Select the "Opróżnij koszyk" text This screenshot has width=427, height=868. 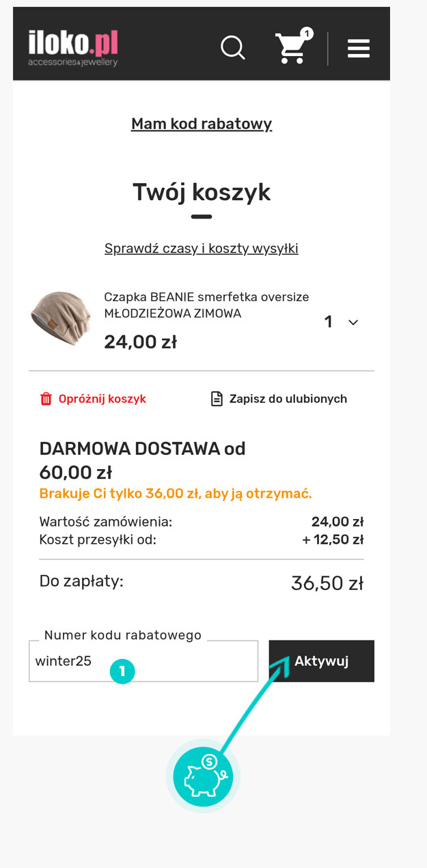[x=102, y=399]
